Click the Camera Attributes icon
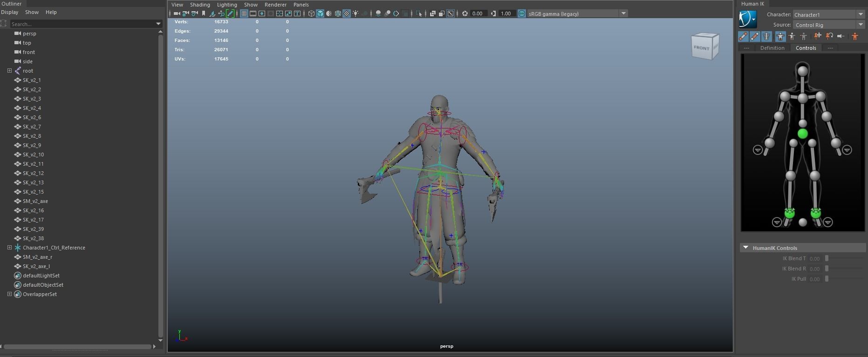868x357 pixels. (x=194, y=13)
